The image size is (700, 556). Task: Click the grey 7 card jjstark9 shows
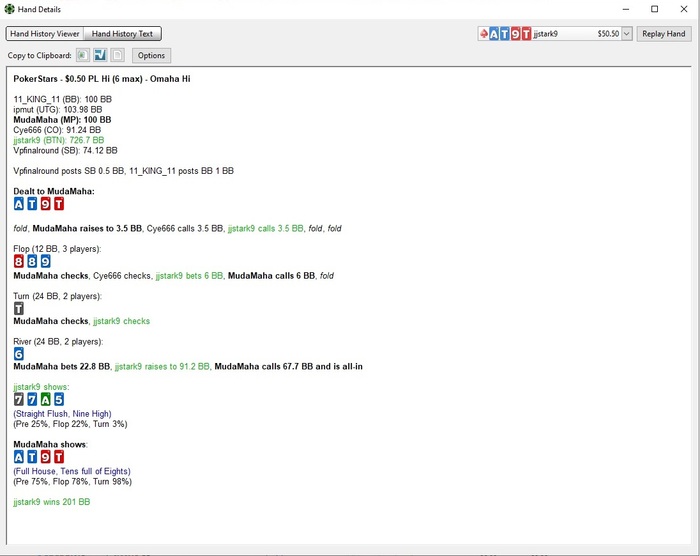[x=19, y=399]
